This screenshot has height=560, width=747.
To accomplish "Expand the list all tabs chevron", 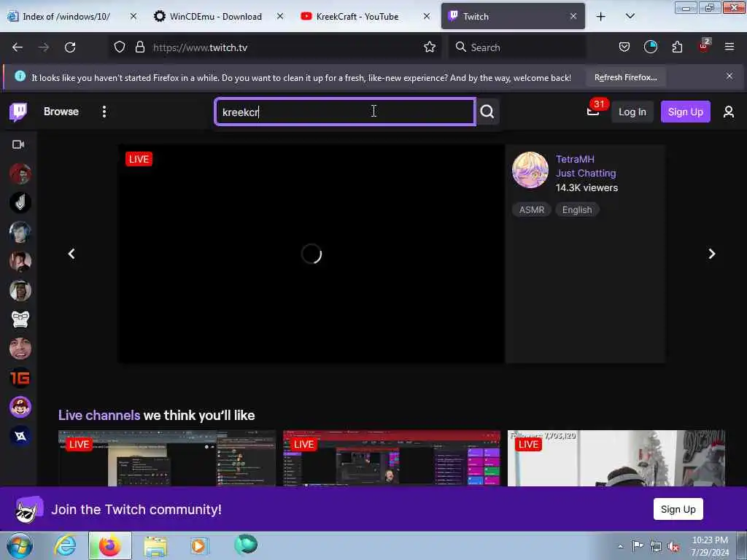I will [630, 17].
